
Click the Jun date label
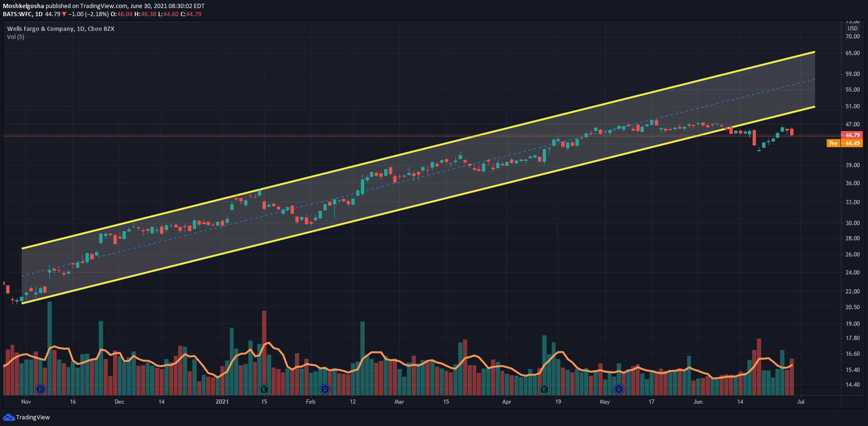698,402
